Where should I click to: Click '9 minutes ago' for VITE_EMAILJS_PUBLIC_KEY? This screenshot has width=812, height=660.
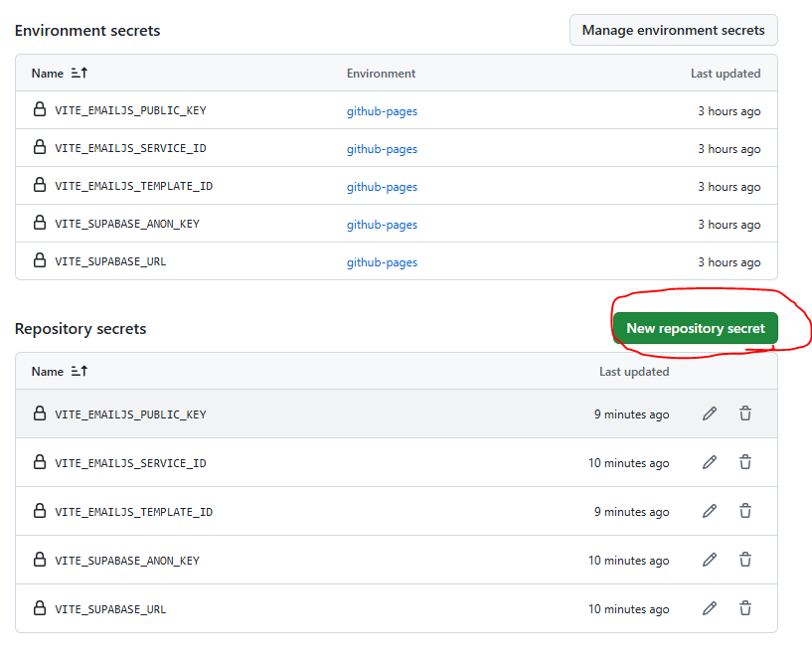[631, 414]
